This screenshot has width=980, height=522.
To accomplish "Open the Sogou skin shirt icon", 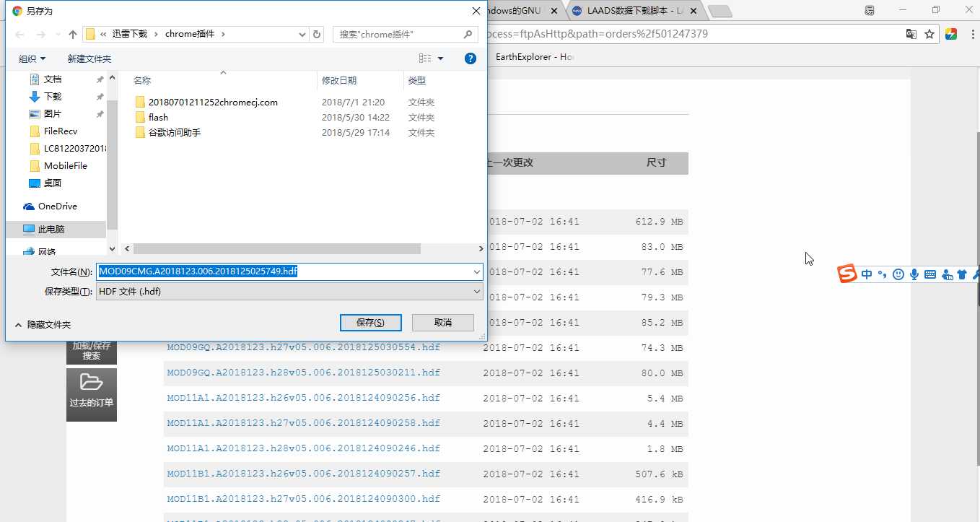I will tap(962, 274).
